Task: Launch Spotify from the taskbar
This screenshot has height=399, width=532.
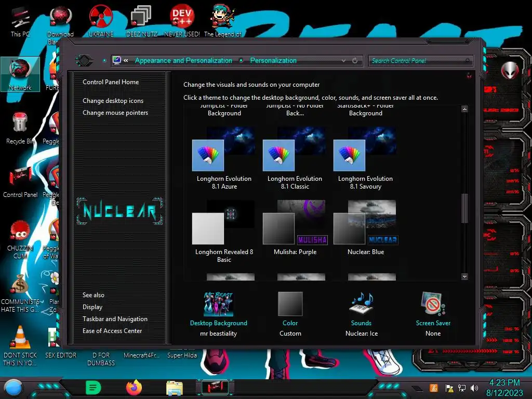Action: pyautogui.click(x=94, y=388)
